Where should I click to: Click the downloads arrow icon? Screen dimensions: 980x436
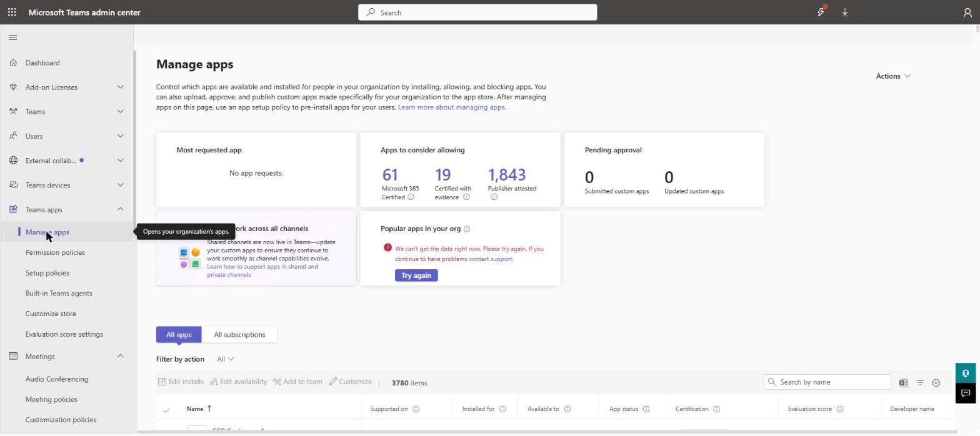tap(844, 12)
